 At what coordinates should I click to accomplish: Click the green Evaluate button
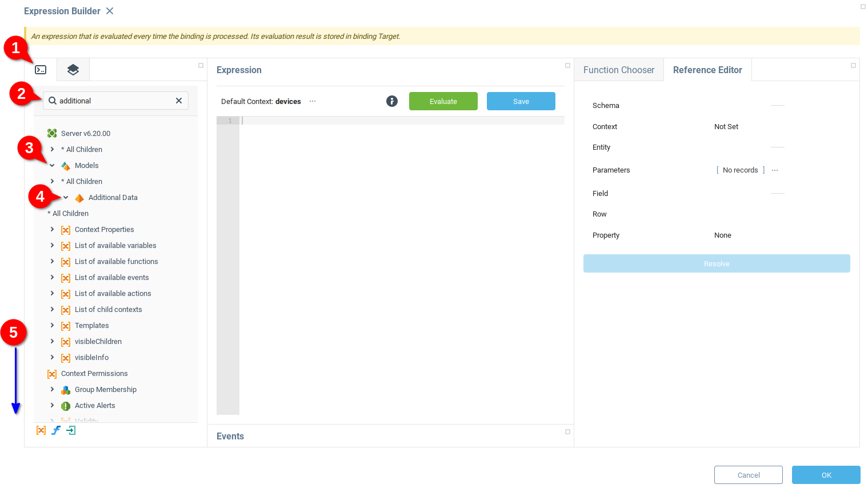coord(443,101)
